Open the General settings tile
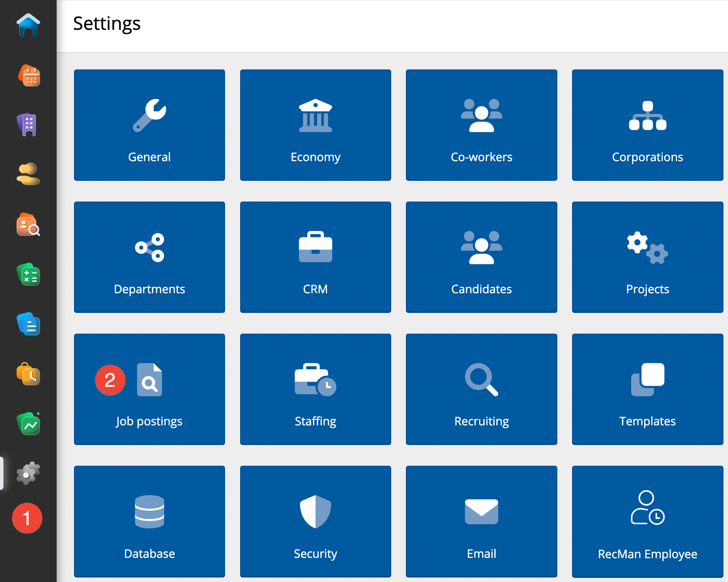 point(150,125)
